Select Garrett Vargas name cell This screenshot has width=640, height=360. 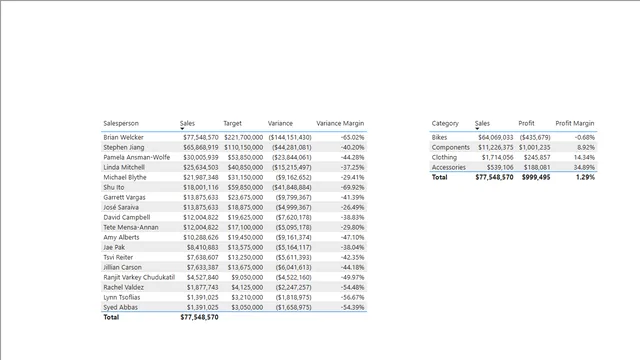[124, 197]
